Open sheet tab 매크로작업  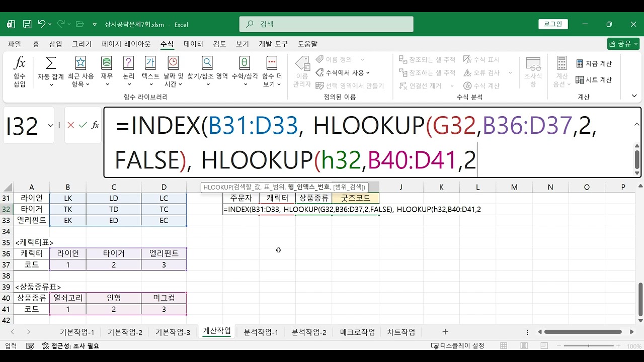pos(358,332)
